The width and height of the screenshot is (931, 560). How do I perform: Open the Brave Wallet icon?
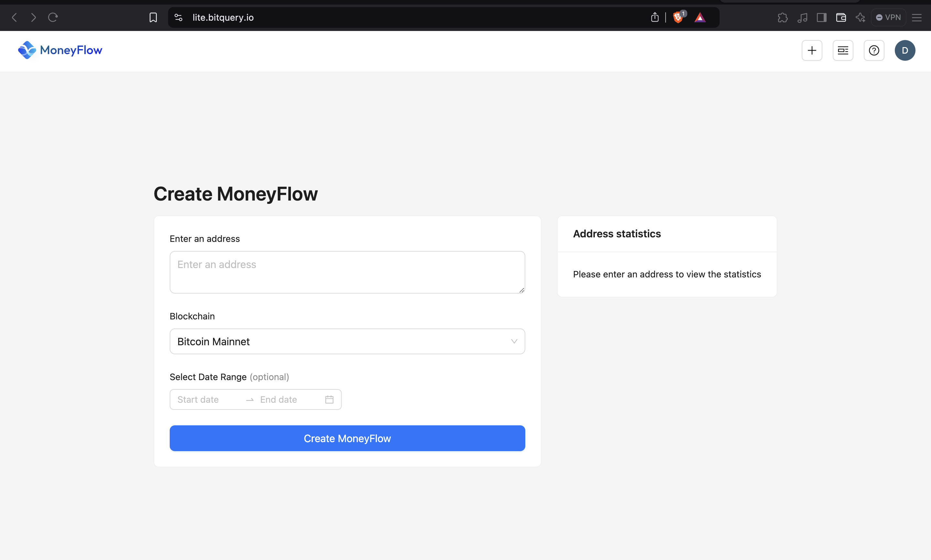841,17
